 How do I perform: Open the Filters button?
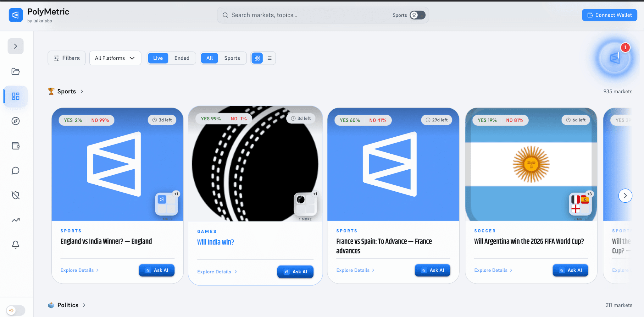67,58
